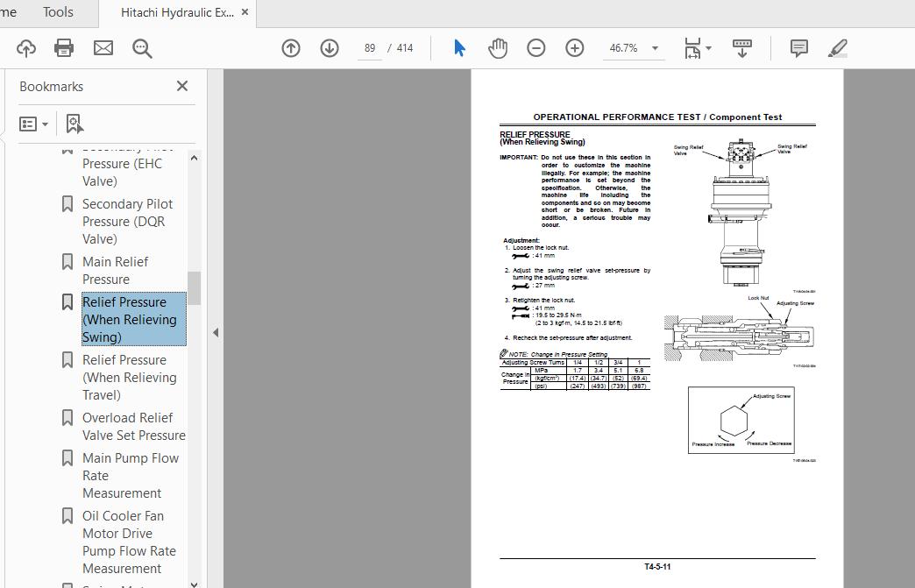
Task: Go to the previous page
Action: [291, 48]
